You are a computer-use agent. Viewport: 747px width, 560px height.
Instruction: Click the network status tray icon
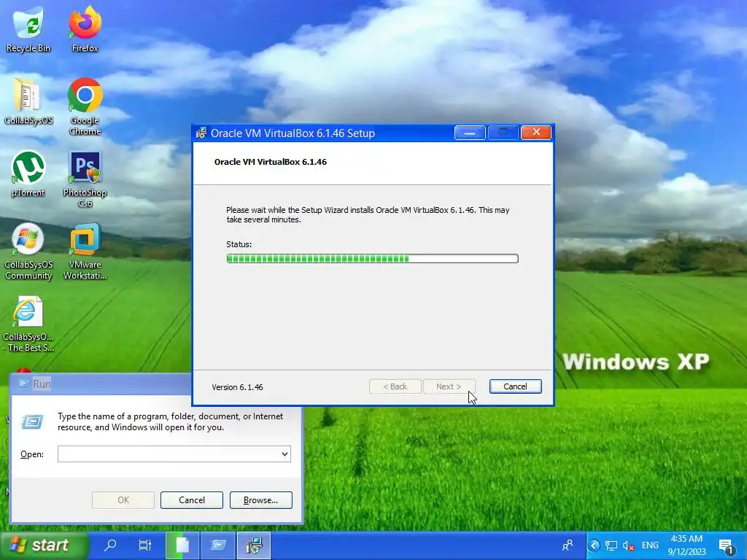pyautogui.click(x=611, y=545)
